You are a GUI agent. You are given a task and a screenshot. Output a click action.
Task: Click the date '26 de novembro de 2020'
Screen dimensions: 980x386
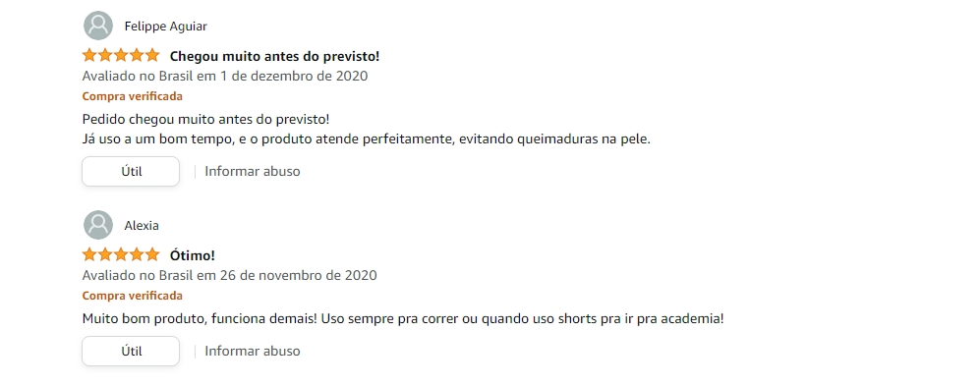tap(298, 275)
